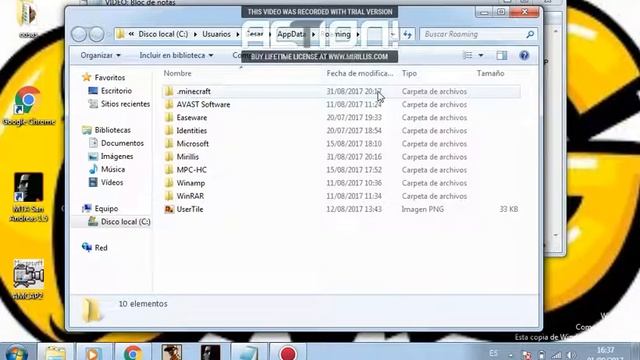Image resolution: width=640 pixels, height=360 pixels.
Task: Click the volume tray icon
Action: pyautogui.click(x=571, y=355)
